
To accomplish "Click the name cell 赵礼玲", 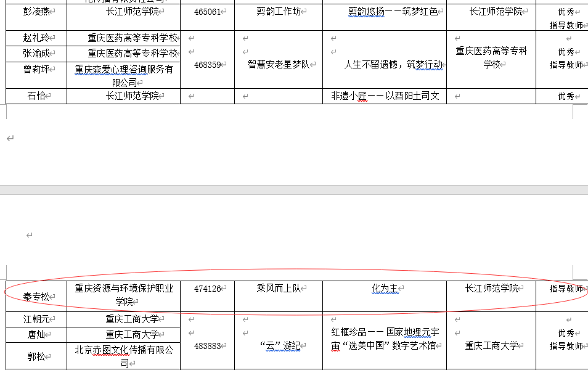I will [x=36, y=38].
